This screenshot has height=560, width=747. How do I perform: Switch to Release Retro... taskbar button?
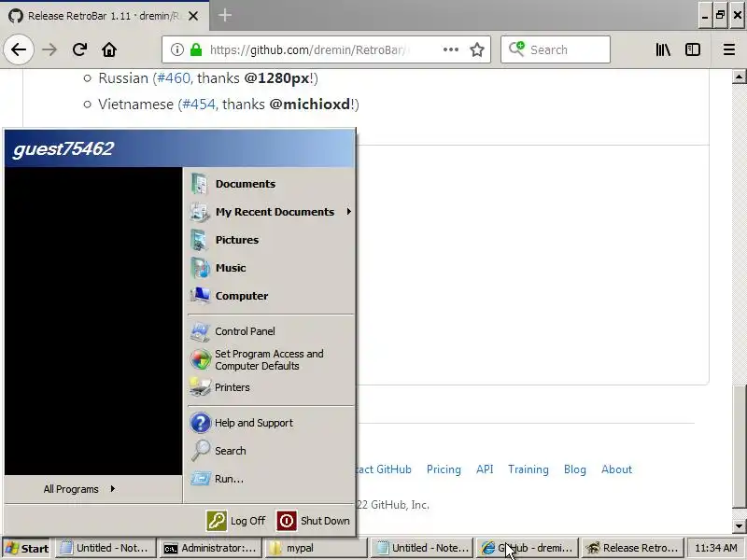(632, 548)
